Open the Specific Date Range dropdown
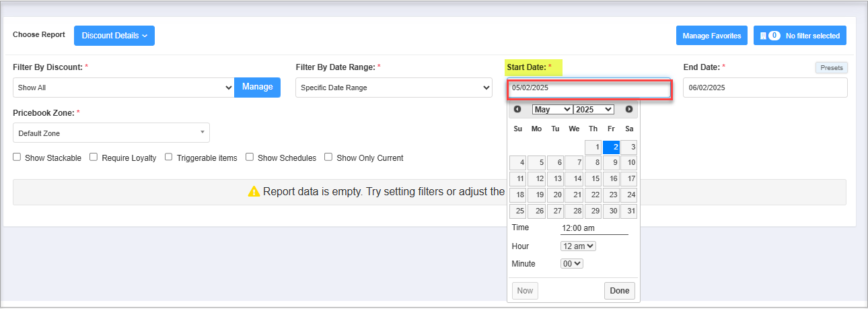868x309 pixels. tap(394, 88)
